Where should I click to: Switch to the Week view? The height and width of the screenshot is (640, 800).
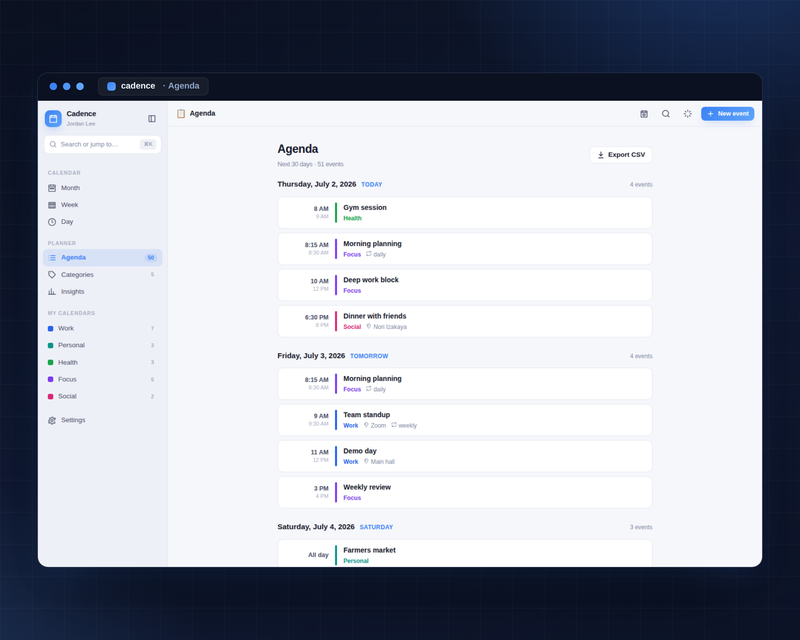click(x=103, y=205)
